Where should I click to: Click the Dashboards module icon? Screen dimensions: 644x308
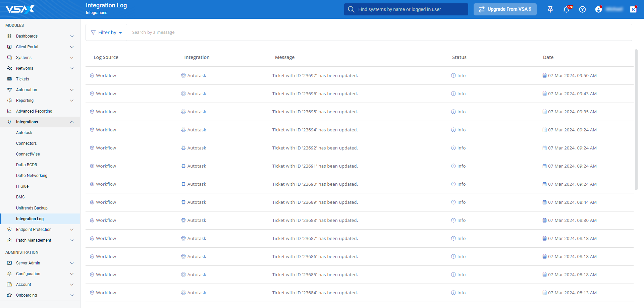point(9,36)
